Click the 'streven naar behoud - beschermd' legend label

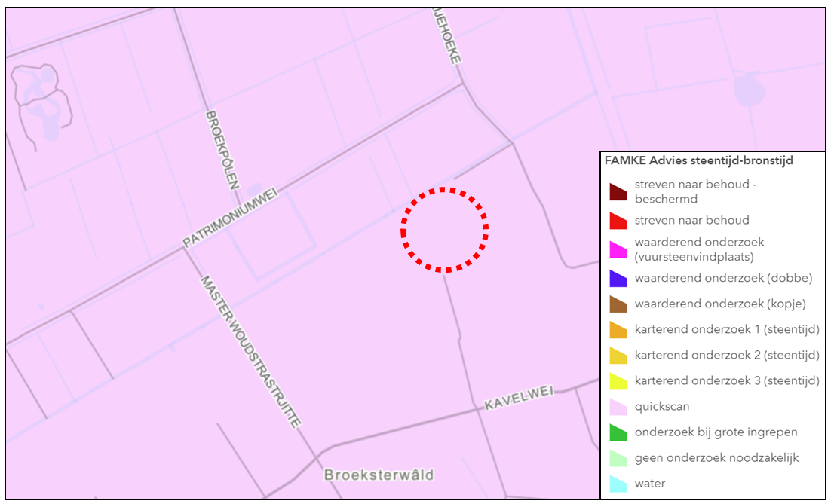point(696,191)
